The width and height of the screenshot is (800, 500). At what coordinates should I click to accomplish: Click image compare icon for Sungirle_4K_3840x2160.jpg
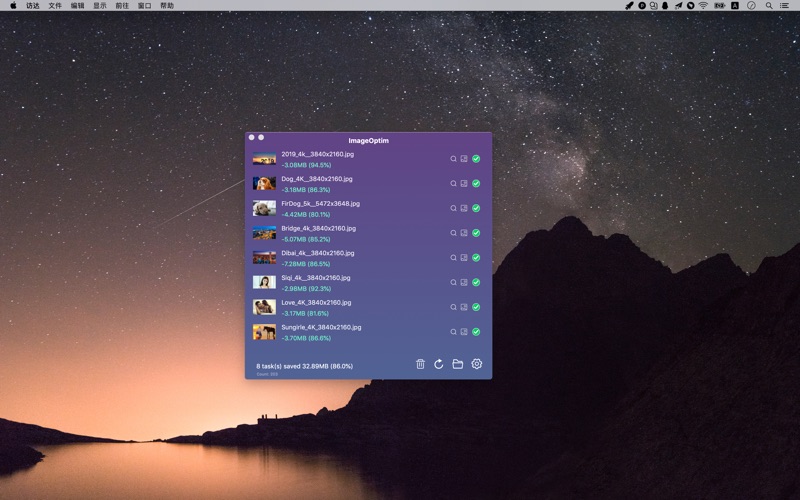464,332
